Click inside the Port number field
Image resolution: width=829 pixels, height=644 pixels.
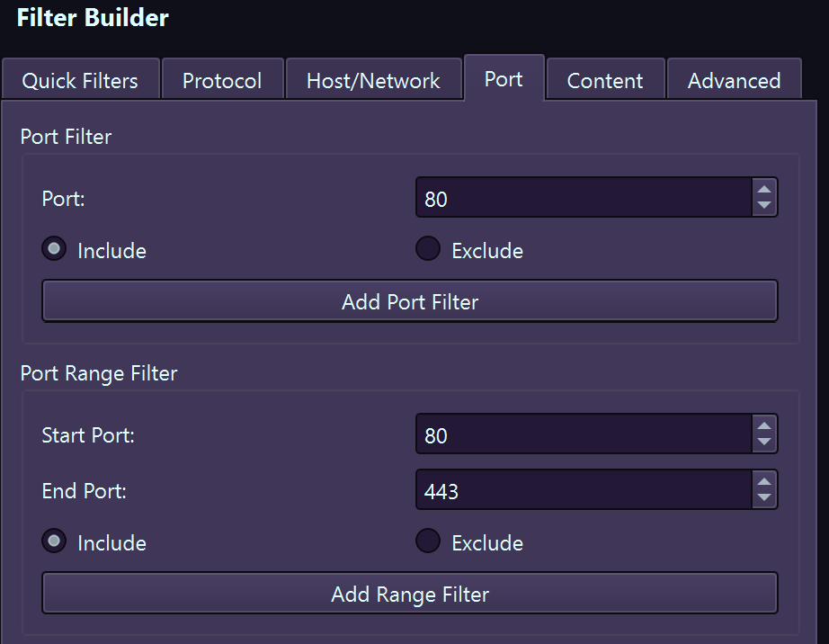pos(575,197)
